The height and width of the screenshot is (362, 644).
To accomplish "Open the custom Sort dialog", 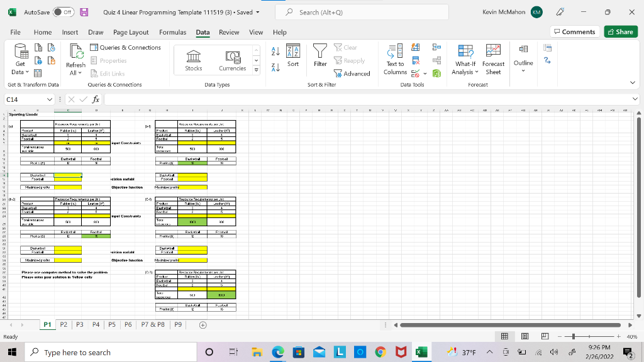I will 293,55.
